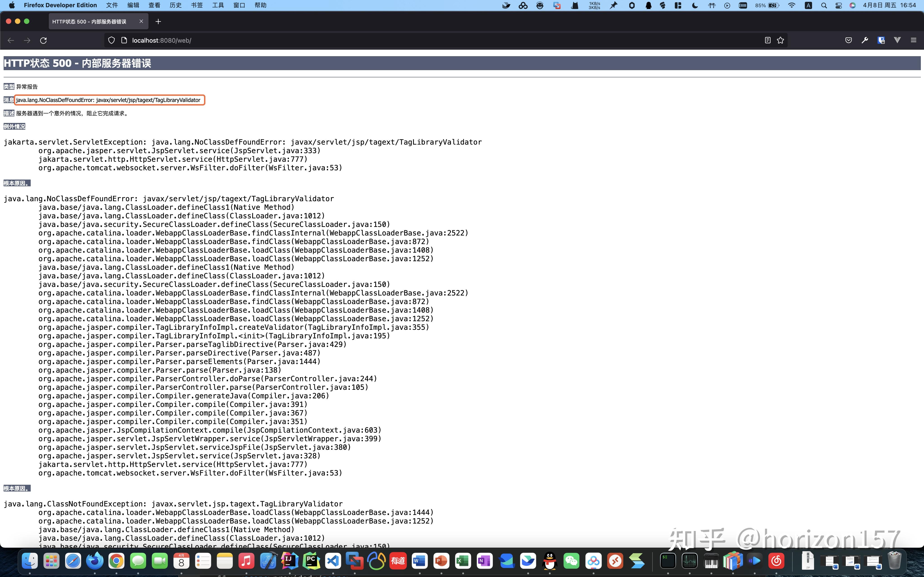The image size is (924, 577).
Task: Click the jakarta.servlet.ServletException line
Action: click(x=243, y=142)
